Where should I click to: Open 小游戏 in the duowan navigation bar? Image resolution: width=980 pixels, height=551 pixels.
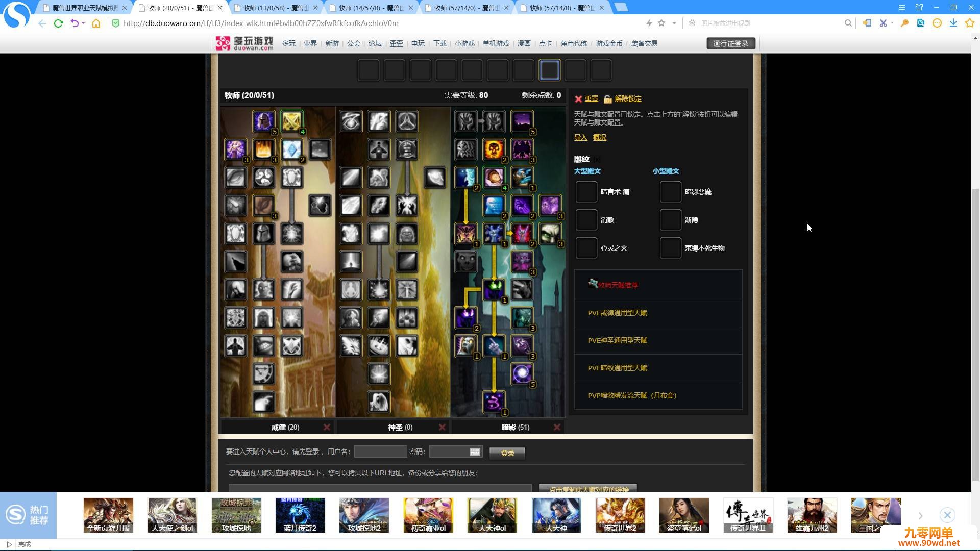464,43
